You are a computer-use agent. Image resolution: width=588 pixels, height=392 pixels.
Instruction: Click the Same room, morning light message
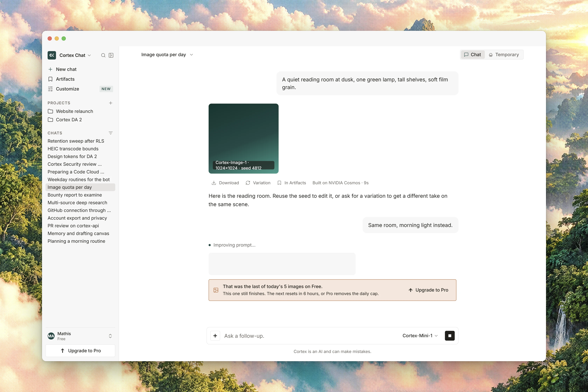[410, 225]
